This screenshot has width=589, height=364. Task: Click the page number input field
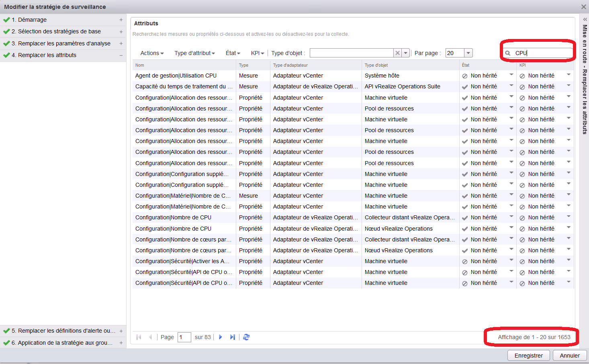tap(184, 337)
